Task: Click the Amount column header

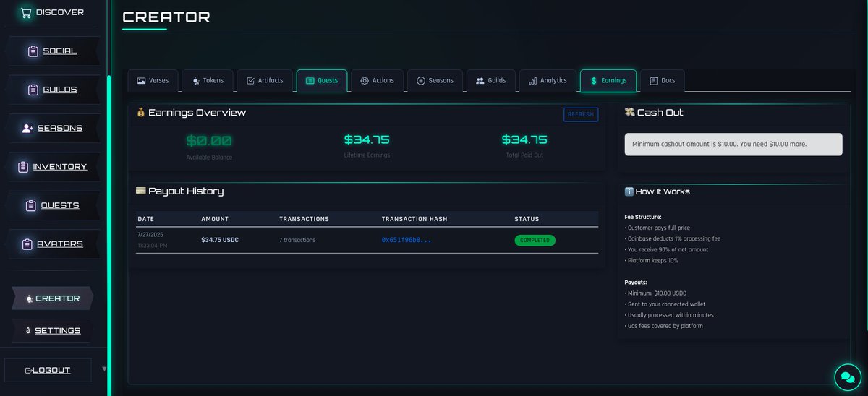Action: click(x=215, y=219)
